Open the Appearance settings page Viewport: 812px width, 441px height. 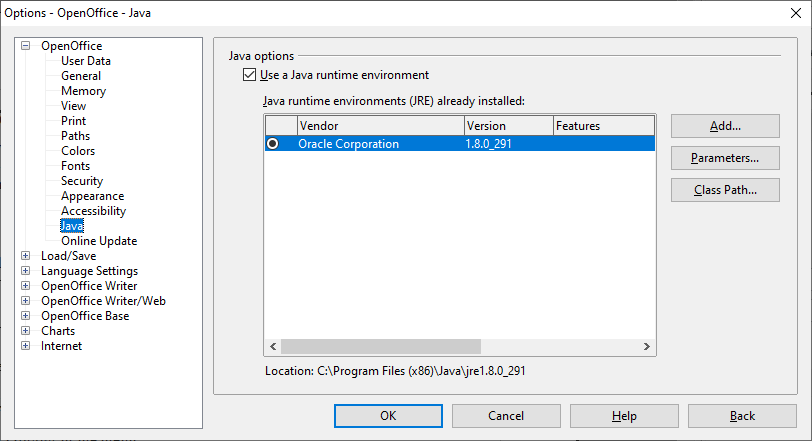click(x=93, y=196)
